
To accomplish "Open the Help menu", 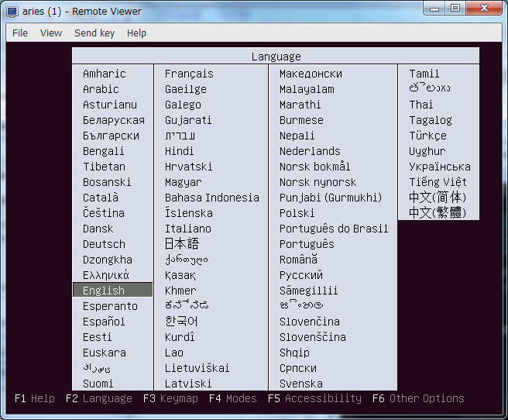I will [x=136, y=33].
